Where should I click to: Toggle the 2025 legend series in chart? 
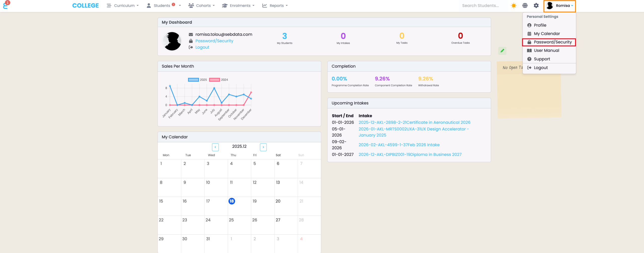point(197,80)
